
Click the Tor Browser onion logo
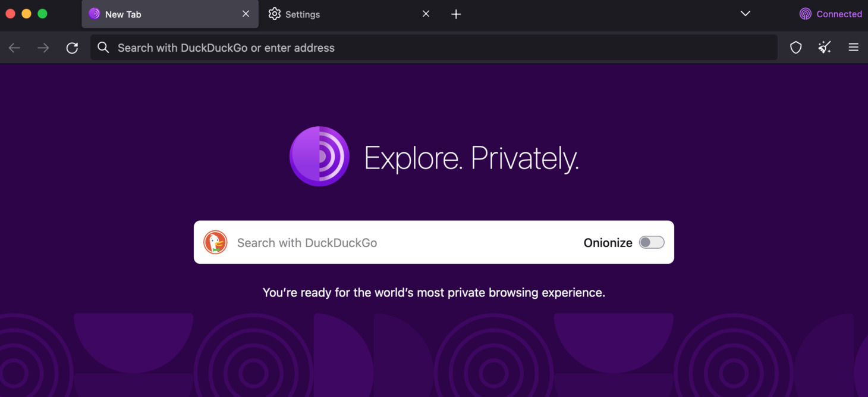click(x=319, y=157)
